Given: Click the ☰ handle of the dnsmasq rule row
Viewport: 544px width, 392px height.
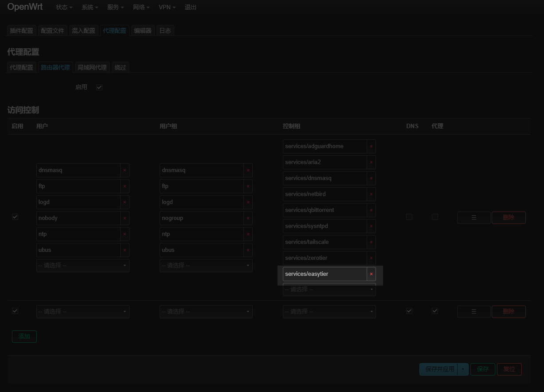Looking at the screenshot, I should pyautogui.click(x=474, y=218).
